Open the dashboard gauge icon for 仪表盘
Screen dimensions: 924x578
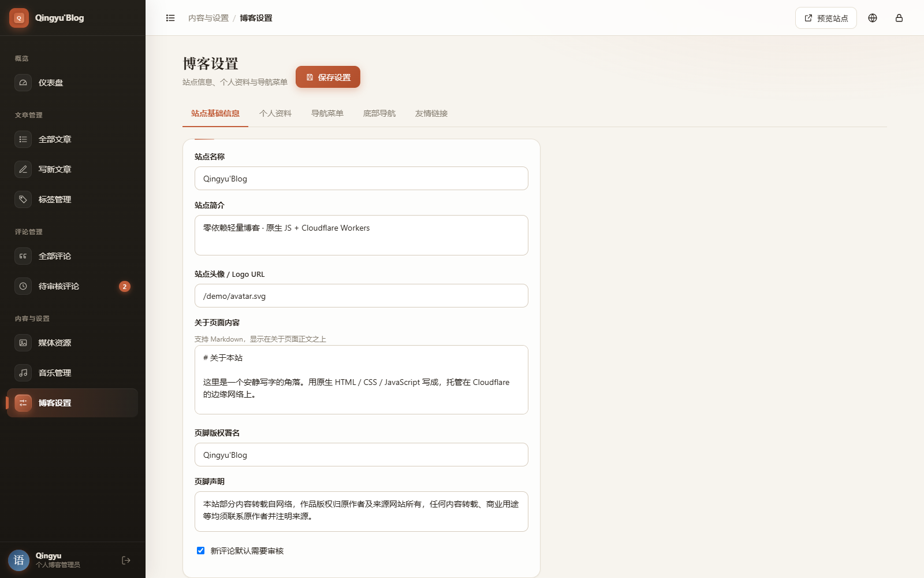click(x=23, y=83)
